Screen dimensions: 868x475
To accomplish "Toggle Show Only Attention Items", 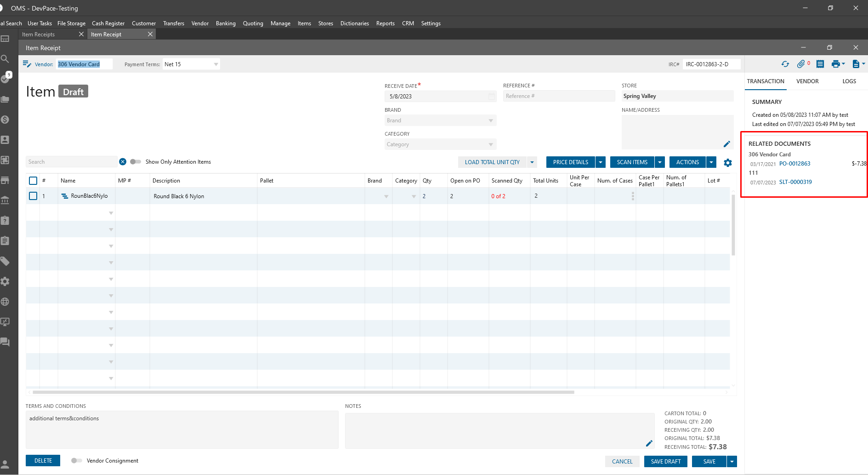I will pyautogui.click(x=135, y=162).
